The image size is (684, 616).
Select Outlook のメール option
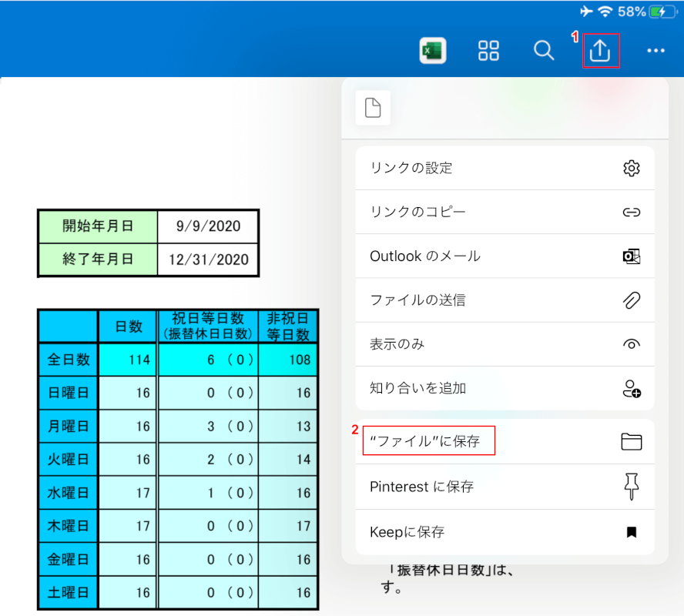click(505, 256)
